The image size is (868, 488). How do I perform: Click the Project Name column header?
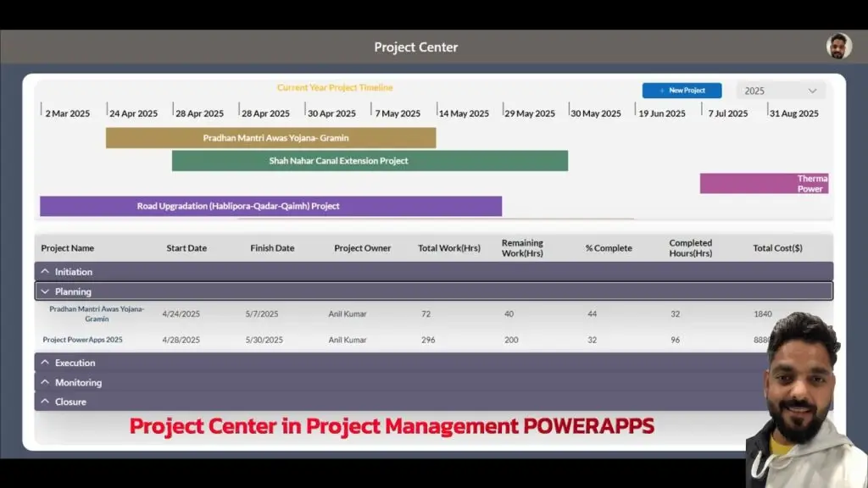pyautogui.click(x=68, y=247)
